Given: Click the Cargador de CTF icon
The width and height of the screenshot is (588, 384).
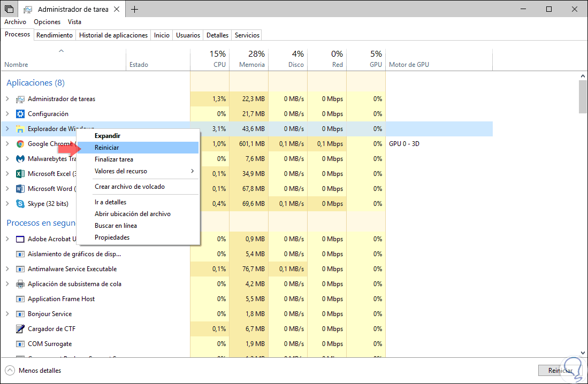Looking at the screenshot, I should (x=20, y=329).
